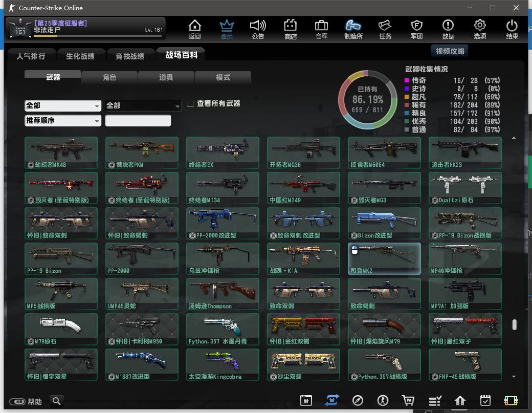Click the compass icon in bottom bar
The width and height of the screenshot is (532, 413).
358,400
